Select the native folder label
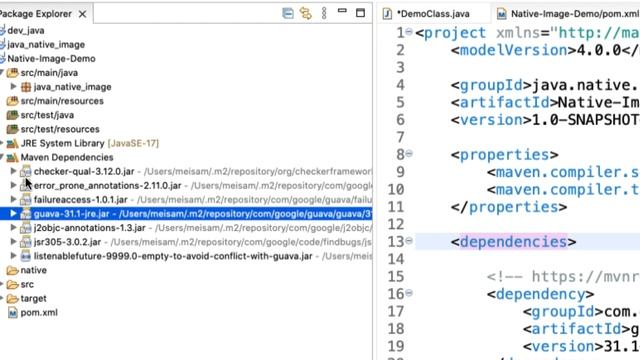 click(33, 270)
